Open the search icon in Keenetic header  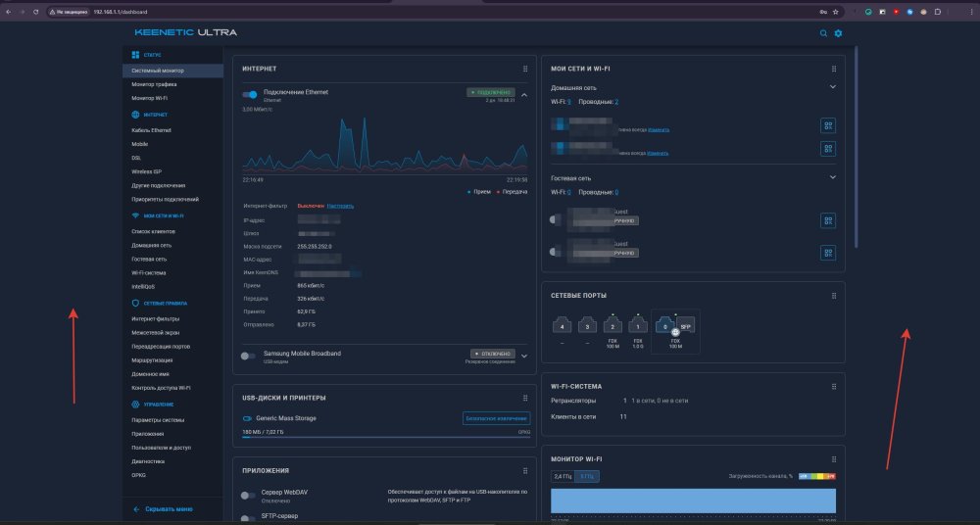coord(823,33)
